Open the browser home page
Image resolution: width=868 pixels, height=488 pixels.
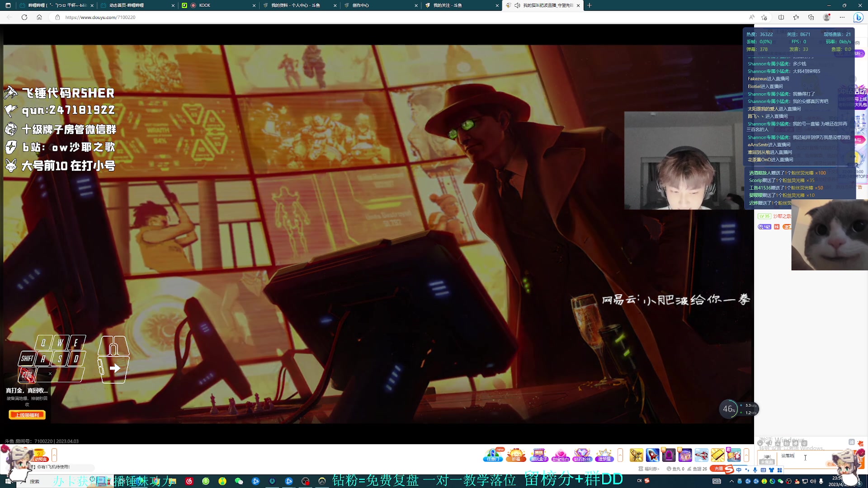39,17
